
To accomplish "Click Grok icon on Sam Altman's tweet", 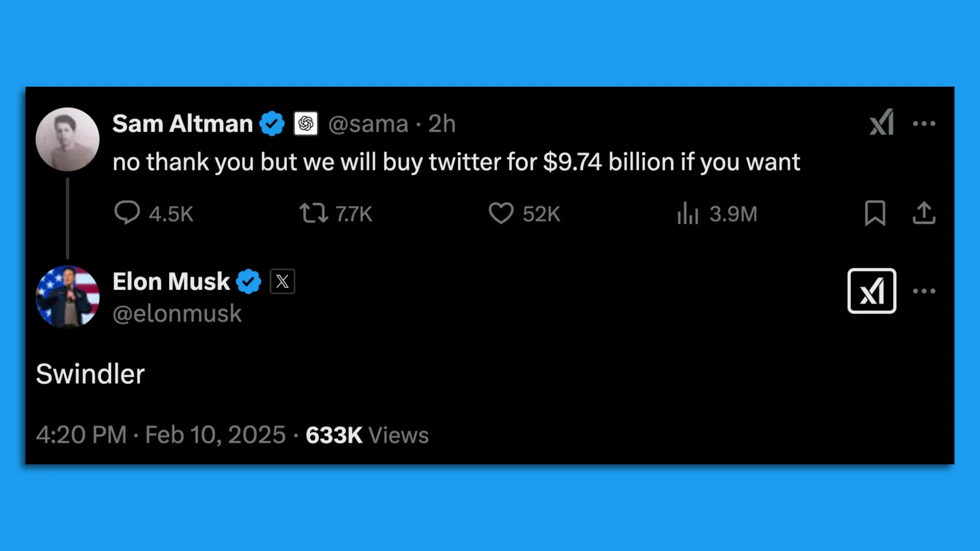I will pyautogui.click(x=881, y=122).
